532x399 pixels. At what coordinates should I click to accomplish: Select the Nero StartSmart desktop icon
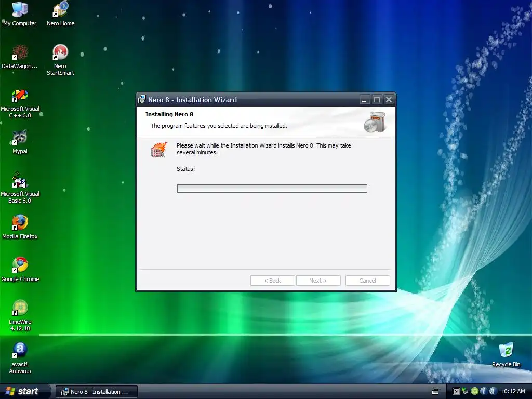60,60
